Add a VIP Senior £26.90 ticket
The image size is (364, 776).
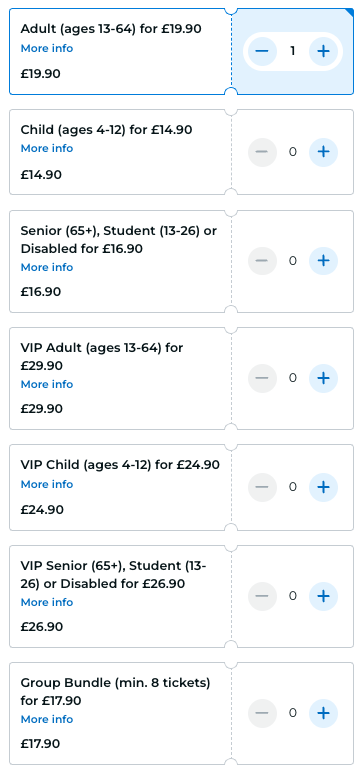[x=323, y=596]
